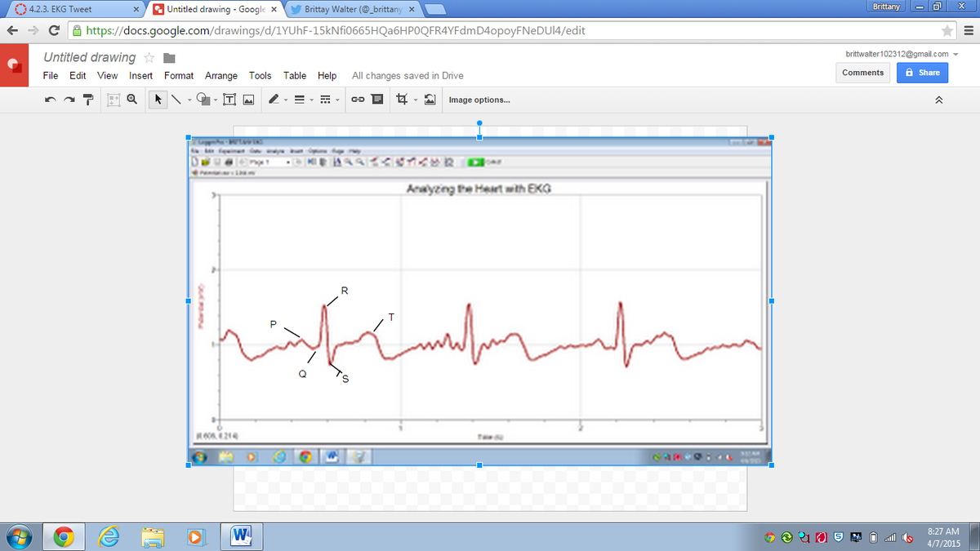
Task: Click the Image options button
Action: click(x=479, y=100)
